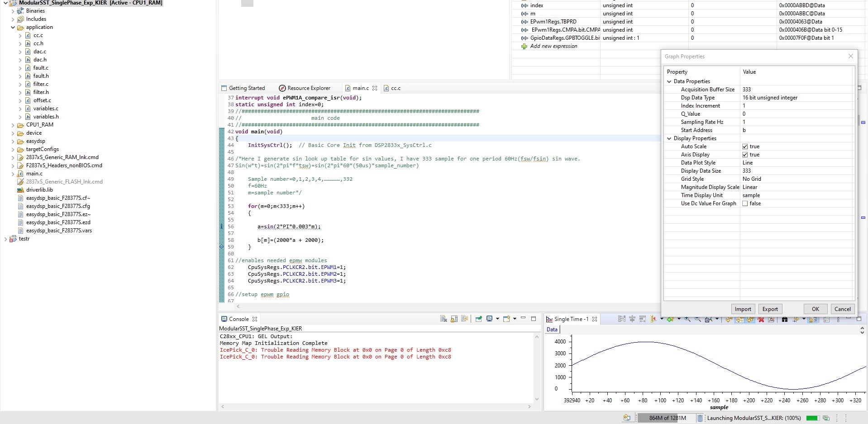Toggle Auto Scale checkbox
868x424 pixels.
click(x=745, y=146)
